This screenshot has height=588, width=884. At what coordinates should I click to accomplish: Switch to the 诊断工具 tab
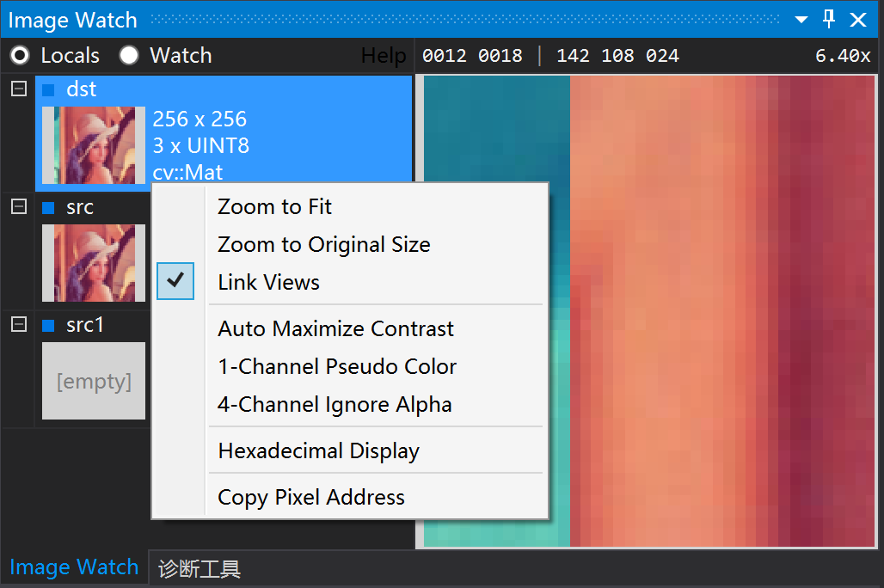coord(198,567)
